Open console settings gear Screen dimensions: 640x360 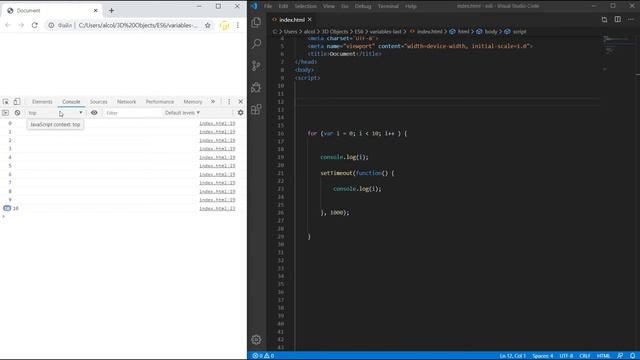240,113
